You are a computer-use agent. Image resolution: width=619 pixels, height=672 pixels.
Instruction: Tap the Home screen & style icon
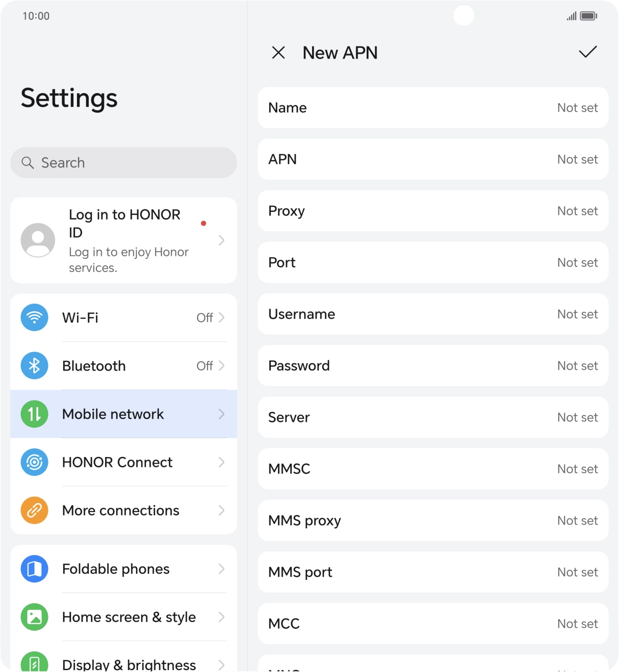(34, 617)
